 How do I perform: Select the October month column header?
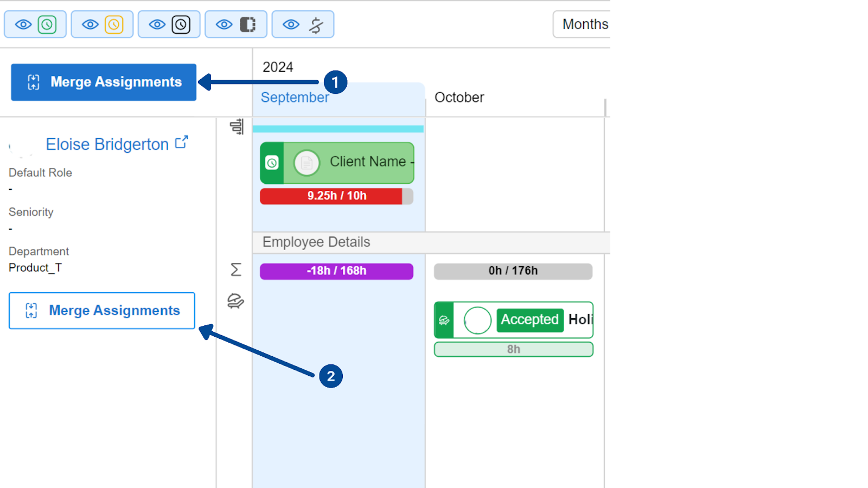[458, 98]
